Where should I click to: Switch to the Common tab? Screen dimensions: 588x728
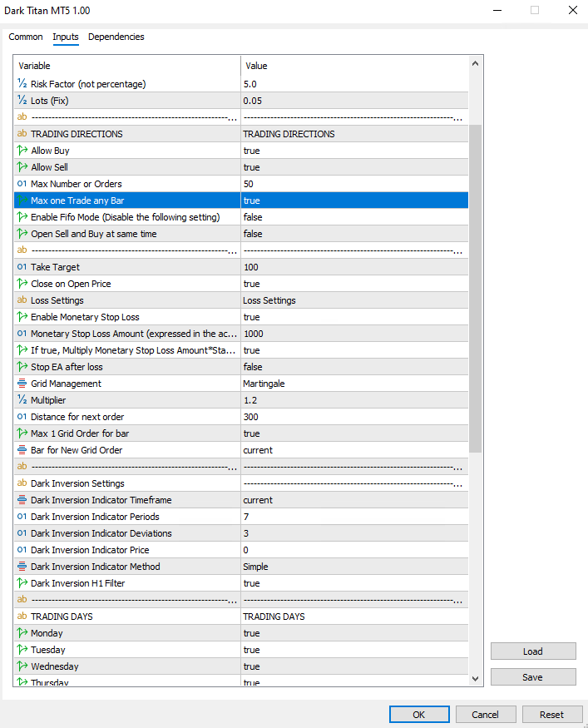coord(26,37)
